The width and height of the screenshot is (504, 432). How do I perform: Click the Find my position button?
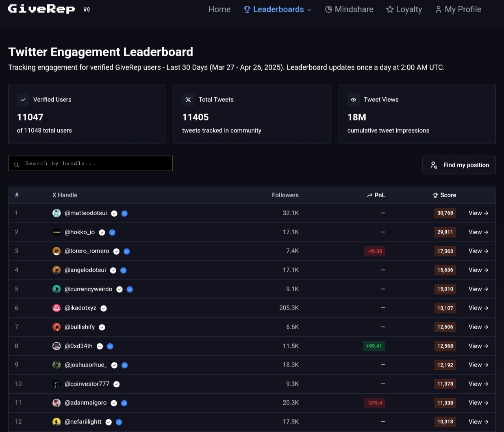click(459, 165)
